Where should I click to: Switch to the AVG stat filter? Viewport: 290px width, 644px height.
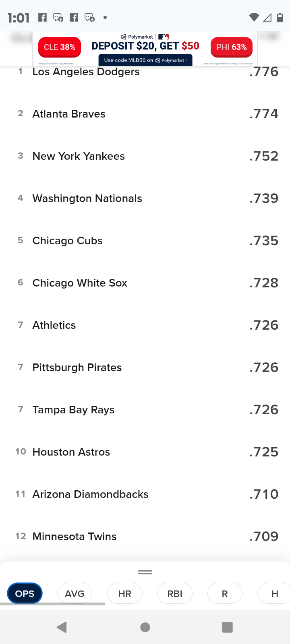(75, 594)
